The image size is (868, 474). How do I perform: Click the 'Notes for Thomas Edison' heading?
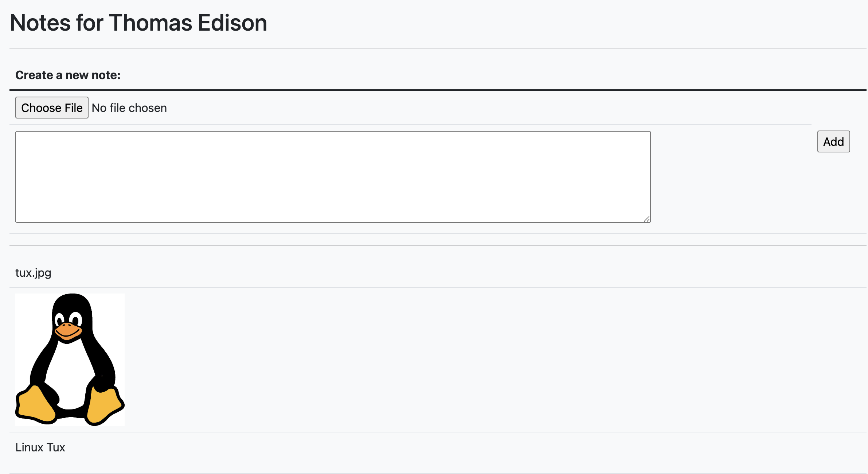(x=138, y=23)
